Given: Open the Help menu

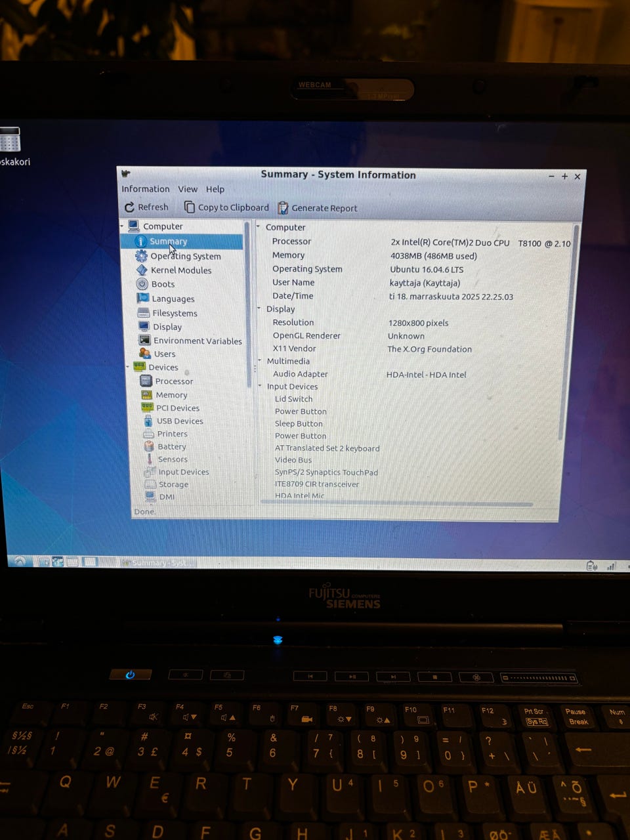Looking at the screenshot, I should pos(215,189).
